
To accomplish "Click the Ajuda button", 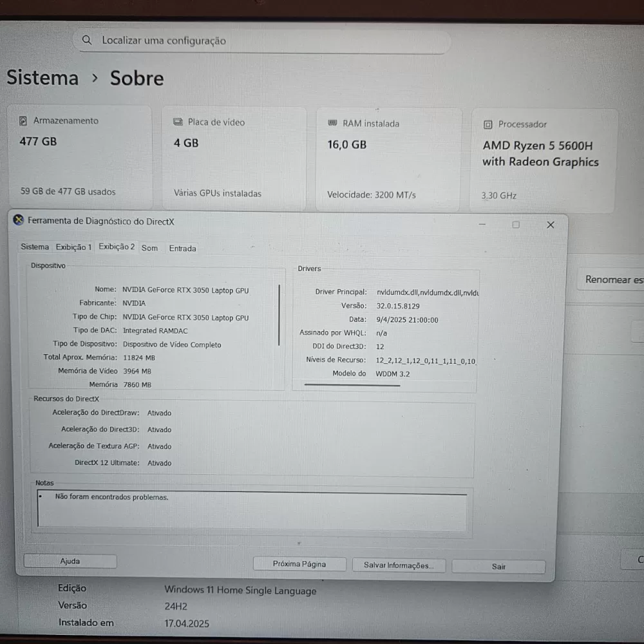I will [x=70, y=561].
